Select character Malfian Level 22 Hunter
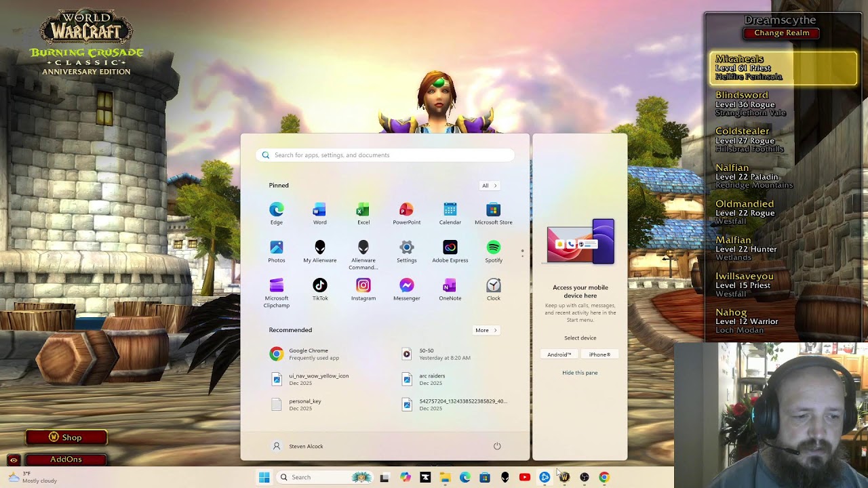 coord(783,249)
